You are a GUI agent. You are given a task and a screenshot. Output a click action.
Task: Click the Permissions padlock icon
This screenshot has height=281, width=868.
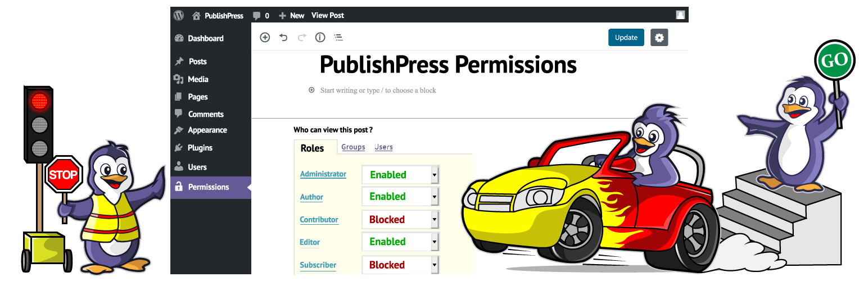click(x=179, y=187)
